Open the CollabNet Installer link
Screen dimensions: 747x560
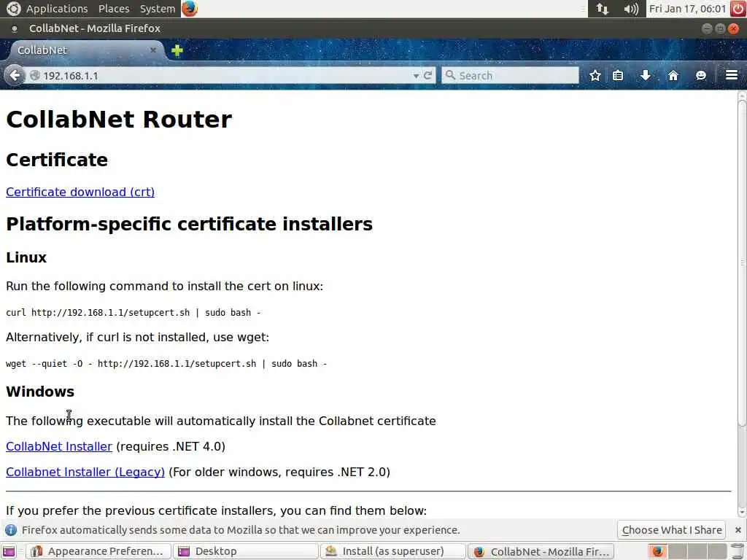point(59,447)
